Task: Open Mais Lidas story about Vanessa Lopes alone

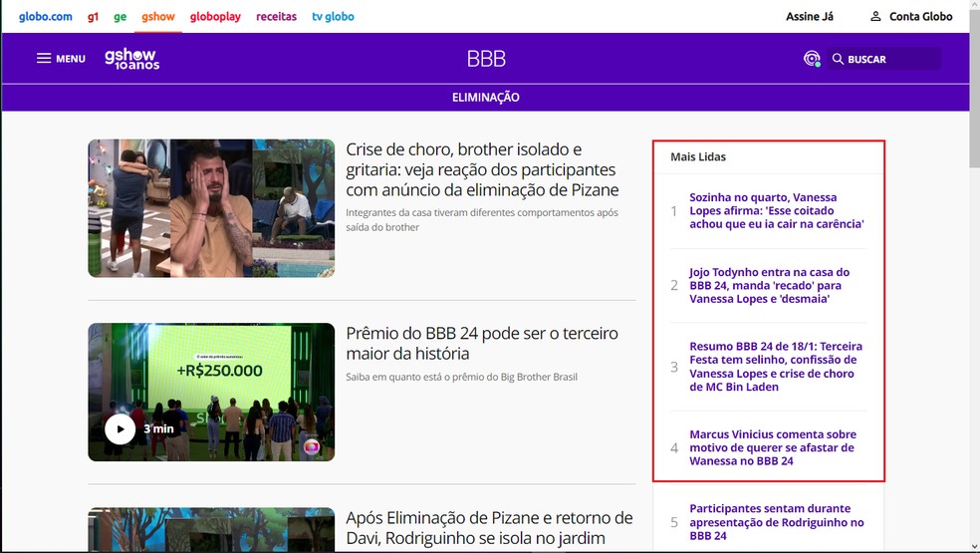Action: (x=776, y=211)
